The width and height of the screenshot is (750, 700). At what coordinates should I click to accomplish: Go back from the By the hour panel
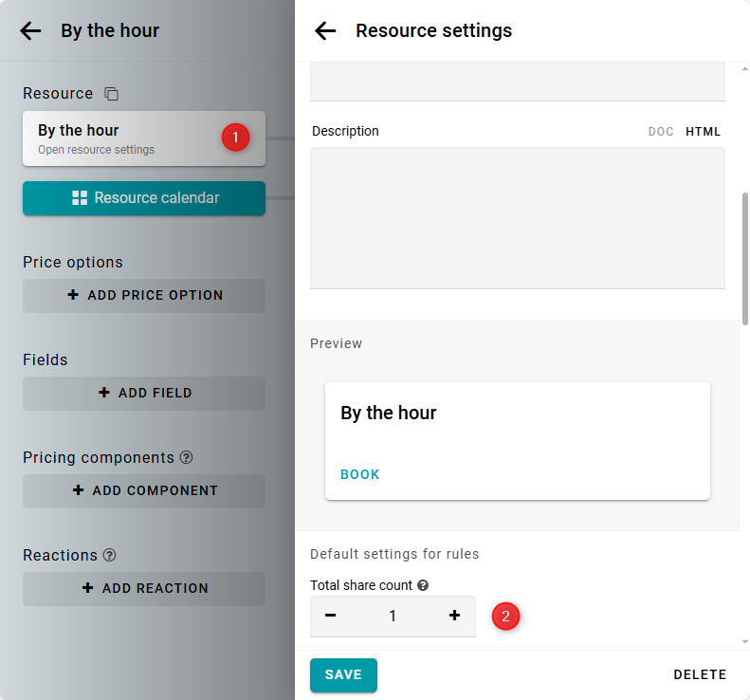pos(30,31)
